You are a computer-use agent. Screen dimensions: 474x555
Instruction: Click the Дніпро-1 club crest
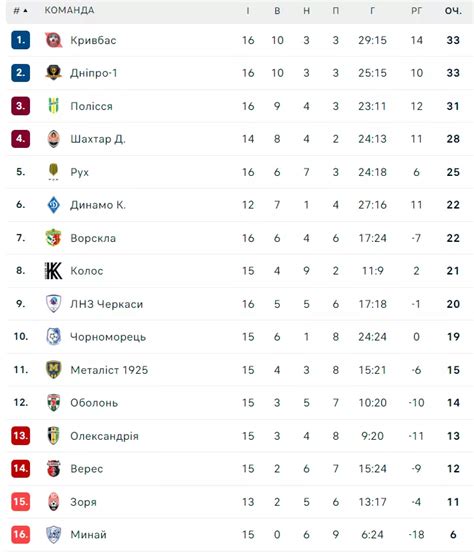tap(53, 73)
